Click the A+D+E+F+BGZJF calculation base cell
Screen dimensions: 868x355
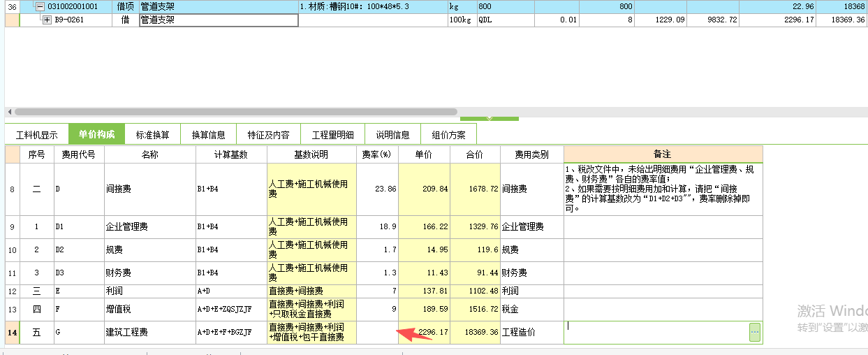pos(231,333)
